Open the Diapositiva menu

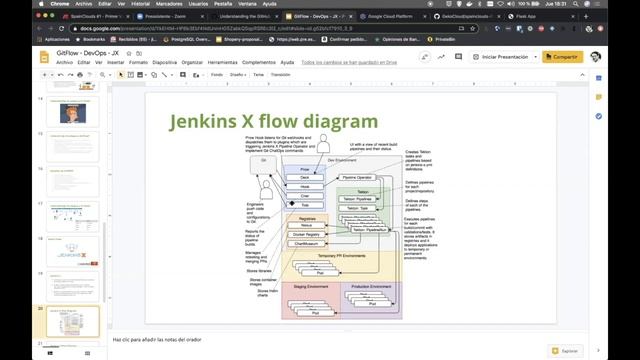click(164, 62)
